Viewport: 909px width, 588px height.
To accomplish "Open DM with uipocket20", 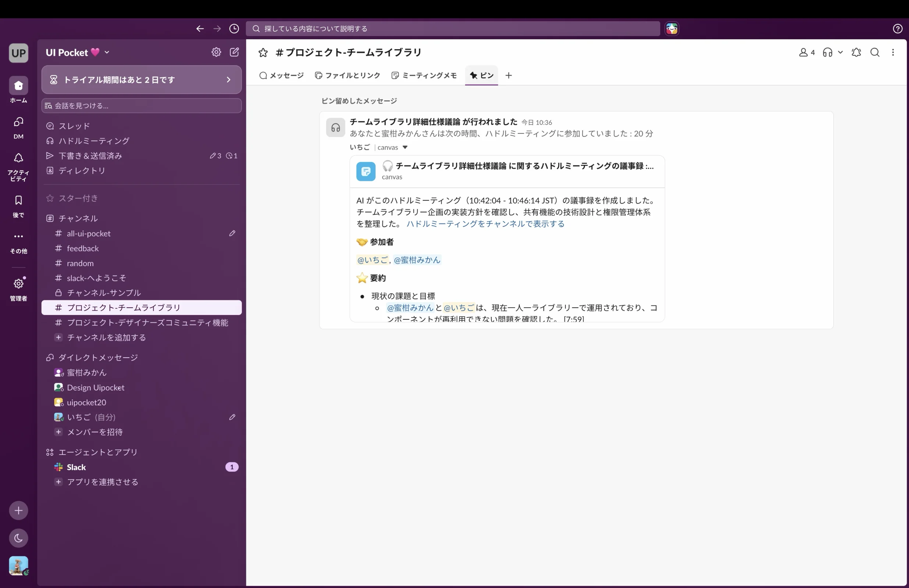I will (x=141, y=402).
